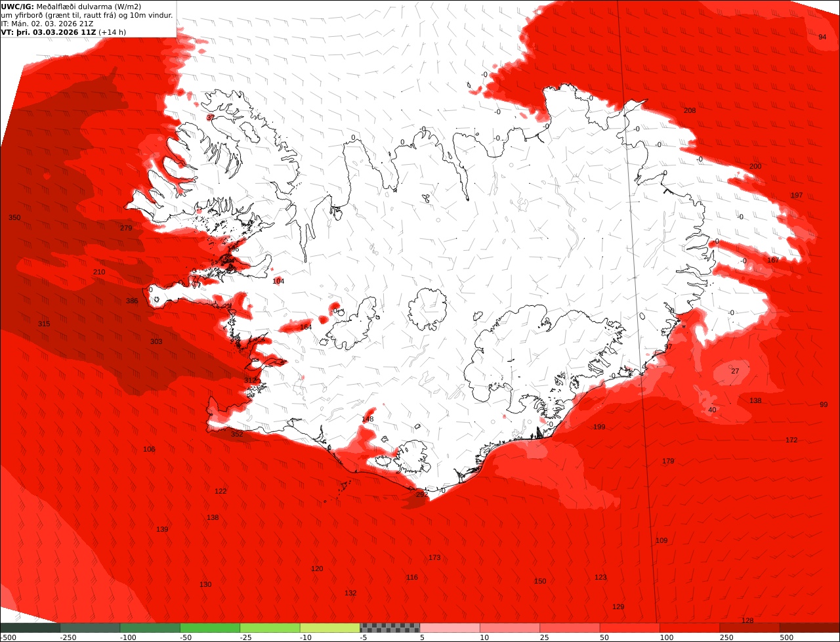Click the map value 104 in west Iceland
The image size is (840, 642).
[x=278, y=281]
